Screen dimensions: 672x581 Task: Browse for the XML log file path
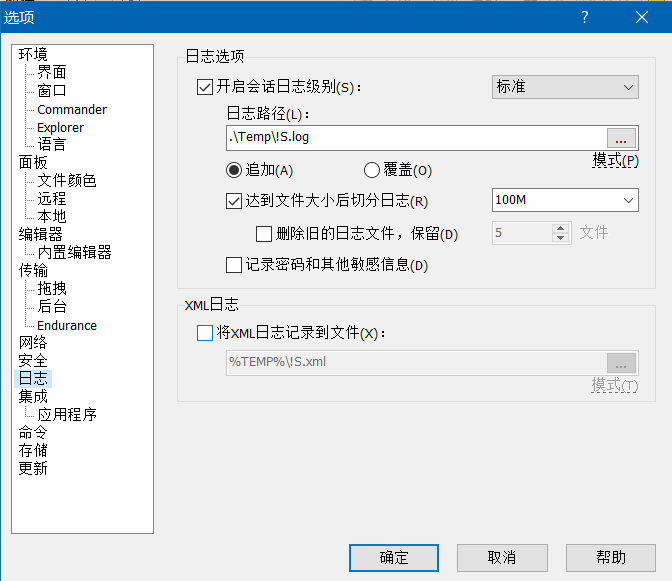pyautogui.click(x=621, y=363)
